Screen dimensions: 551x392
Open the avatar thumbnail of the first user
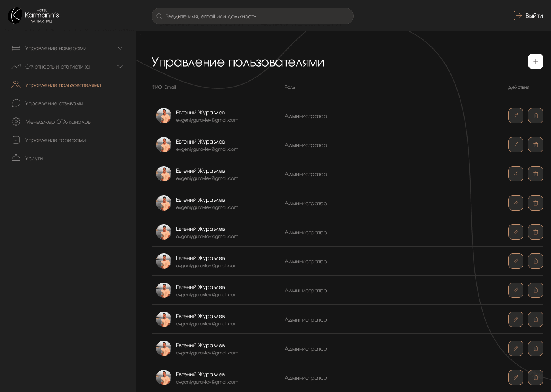(164, 116)
